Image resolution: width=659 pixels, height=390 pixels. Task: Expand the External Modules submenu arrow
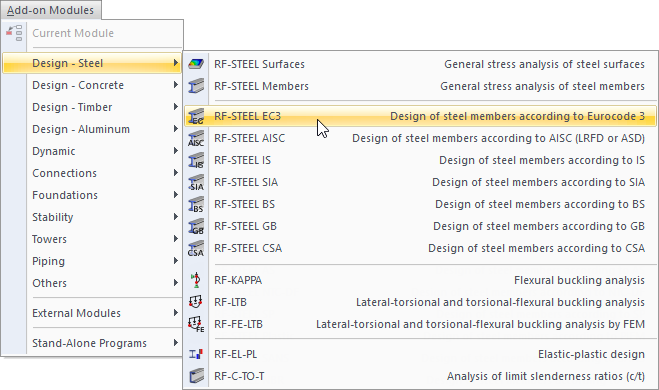tap(175, 313)
